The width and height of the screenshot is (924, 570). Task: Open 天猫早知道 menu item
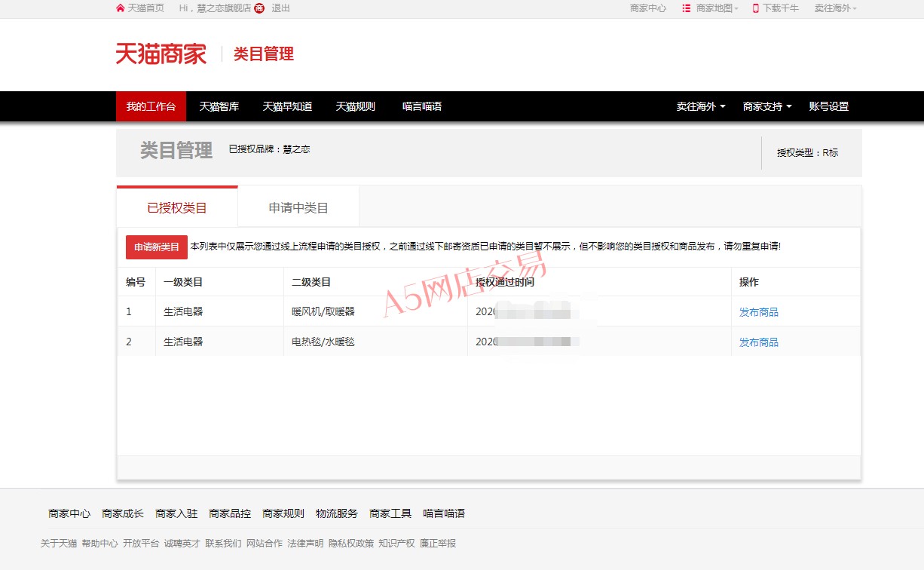point(287,106)
